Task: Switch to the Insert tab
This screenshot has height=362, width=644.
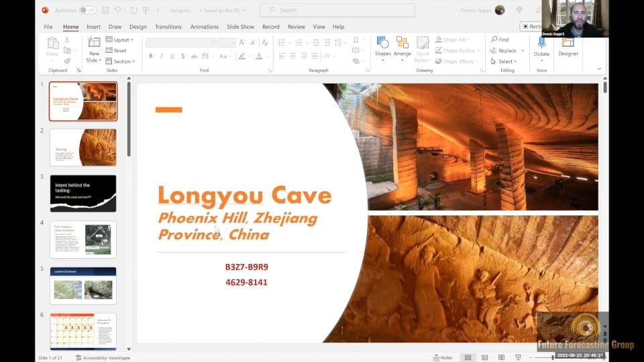Action: pos(93,27)
